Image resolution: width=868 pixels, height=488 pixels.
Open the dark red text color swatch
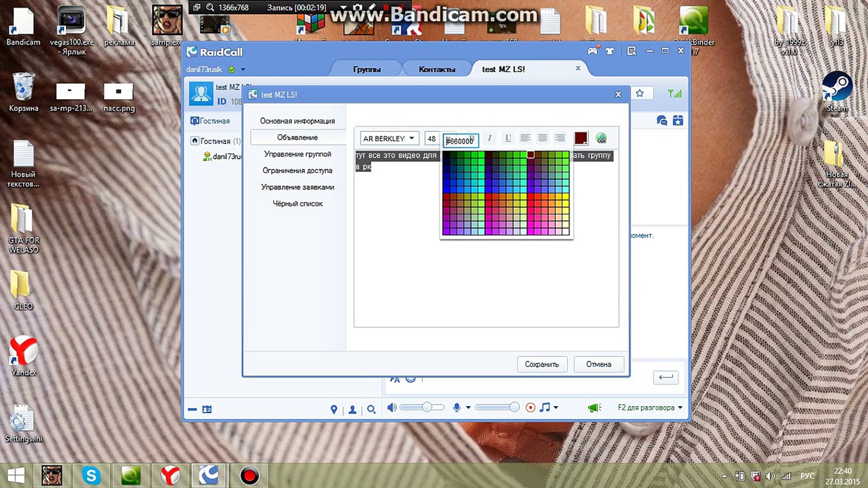(580, 138)
